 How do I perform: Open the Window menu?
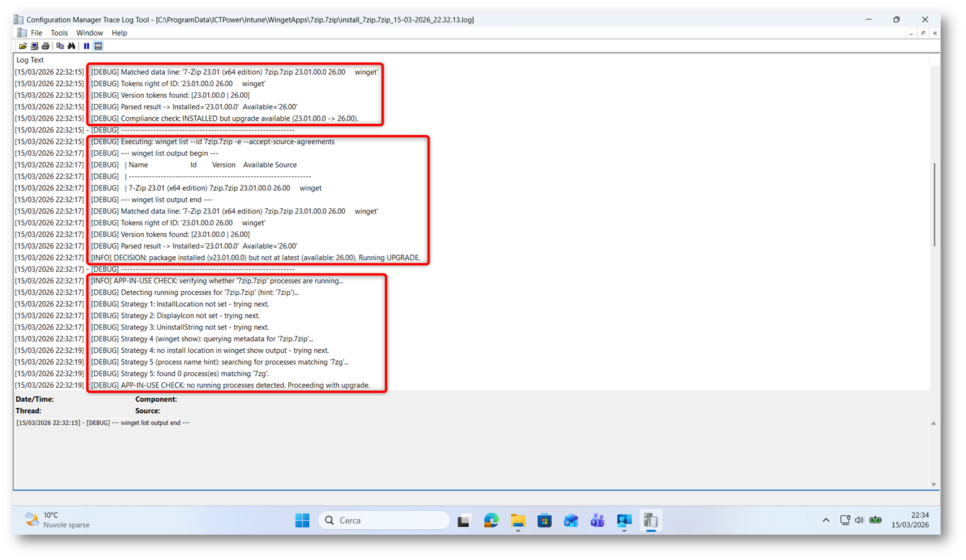pos(89,33)
